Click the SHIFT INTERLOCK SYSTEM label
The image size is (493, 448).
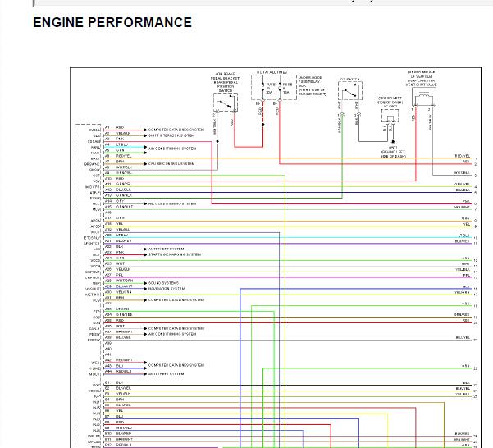click(x=171, y=135)
